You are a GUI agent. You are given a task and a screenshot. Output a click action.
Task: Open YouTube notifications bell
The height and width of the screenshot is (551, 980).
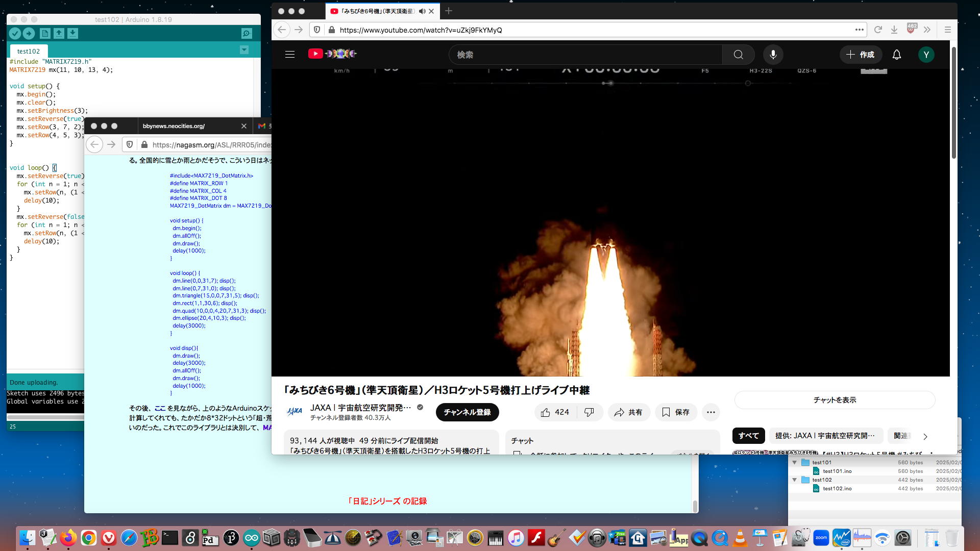tap(896, 55)
